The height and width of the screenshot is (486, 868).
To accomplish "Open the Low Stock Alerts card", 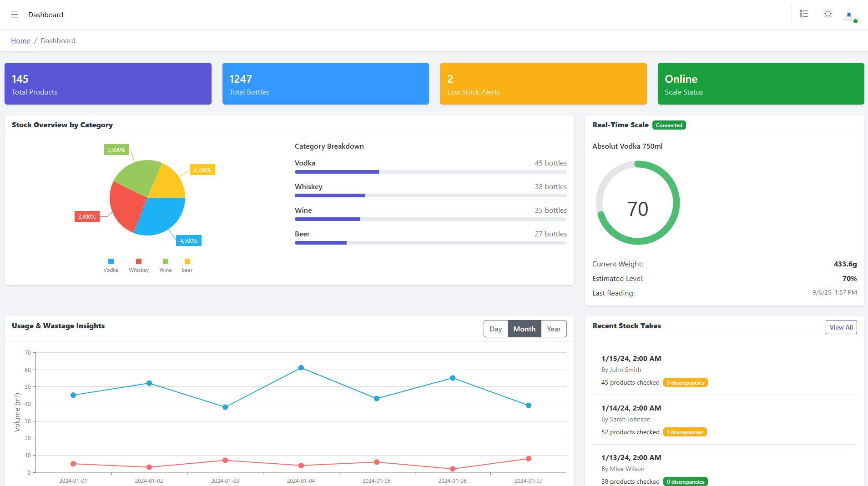I will tap(543, 84).
